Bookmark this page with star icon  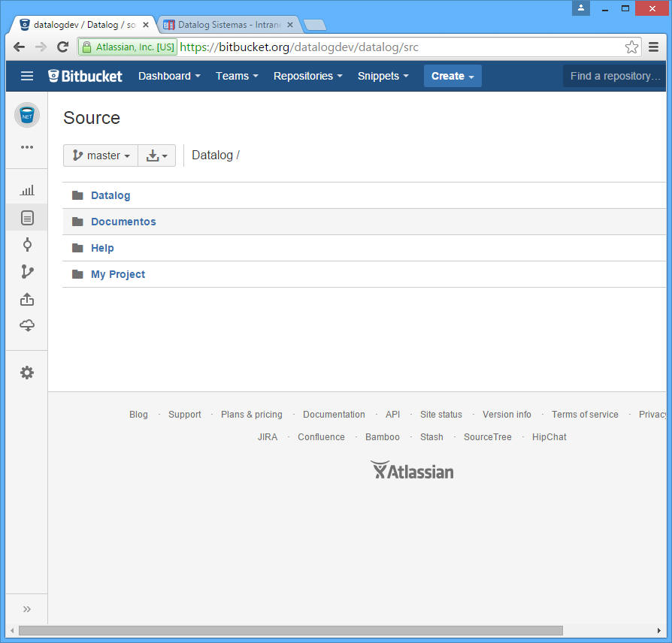pos(631,47)
